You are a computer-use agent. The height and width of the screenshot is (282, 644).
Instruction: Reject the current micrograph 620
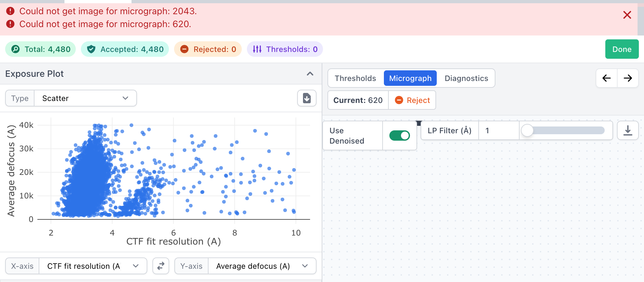[x=412, y=100]
